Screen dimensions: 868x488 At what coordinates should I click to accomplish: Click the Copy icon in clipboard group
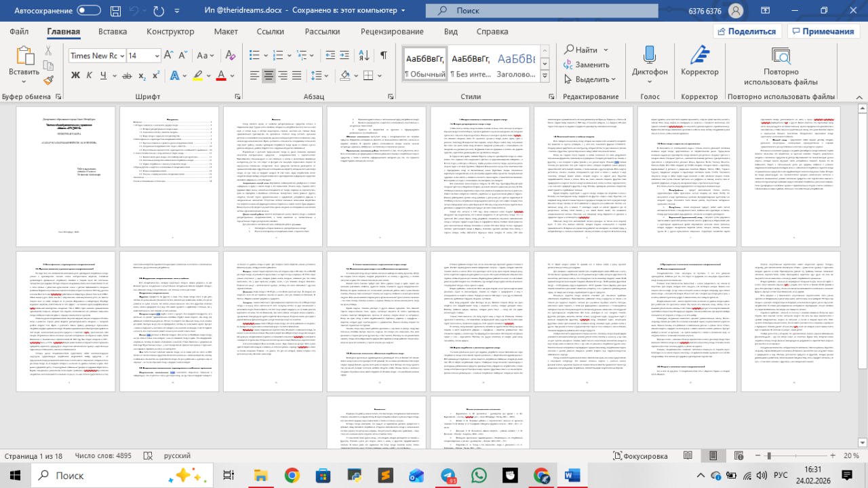coord(48,65)
